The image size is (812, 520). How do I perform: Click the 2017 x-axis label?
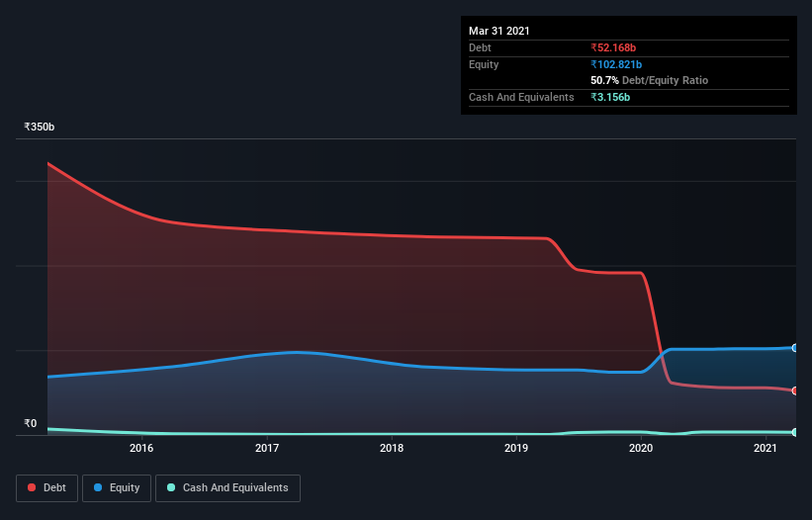click(x=267, y=448)
